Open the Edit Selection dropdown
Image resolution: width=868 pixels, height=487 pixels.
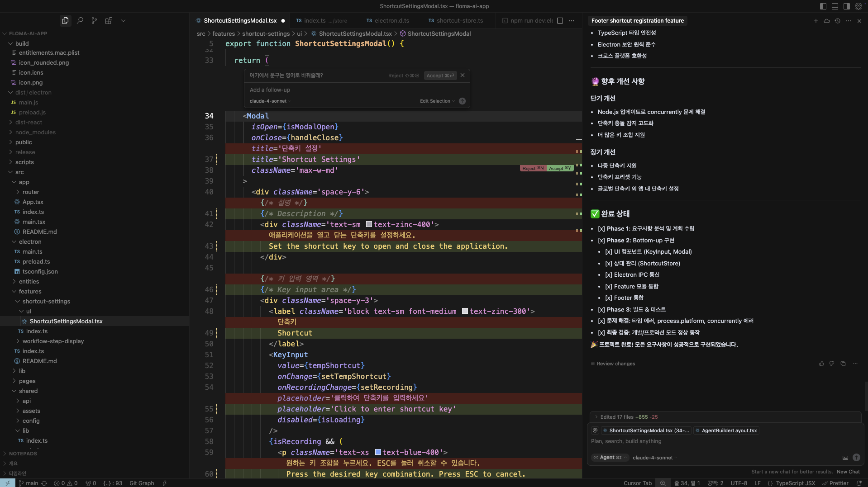437,101
